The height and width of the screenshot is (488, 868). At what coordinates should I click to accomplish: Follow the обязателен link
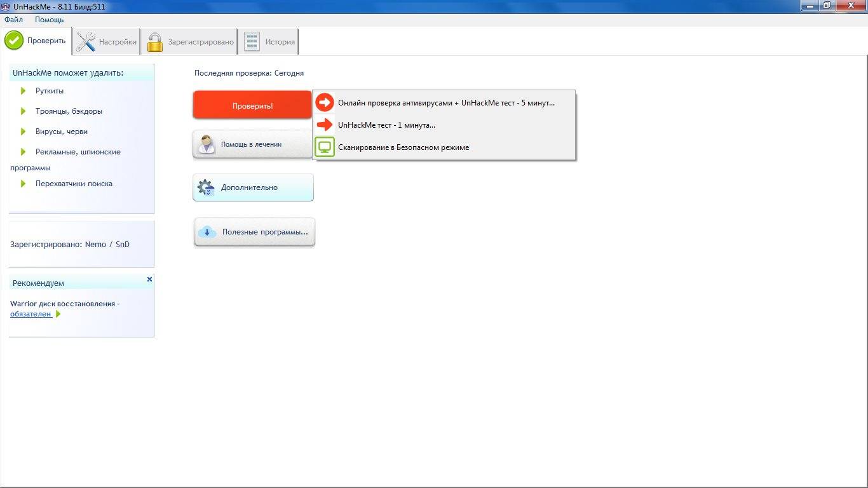click(x=31, y=314)
